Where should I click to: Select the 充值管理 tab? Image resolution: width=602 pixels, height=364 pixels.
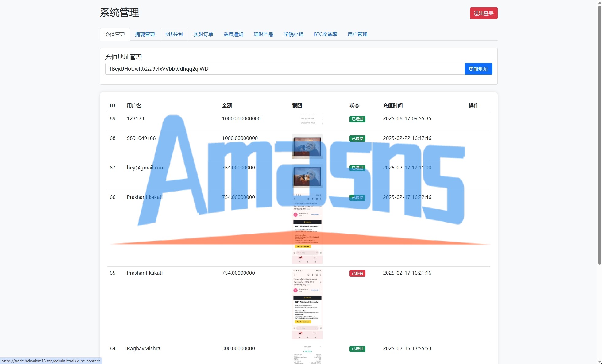115,34
